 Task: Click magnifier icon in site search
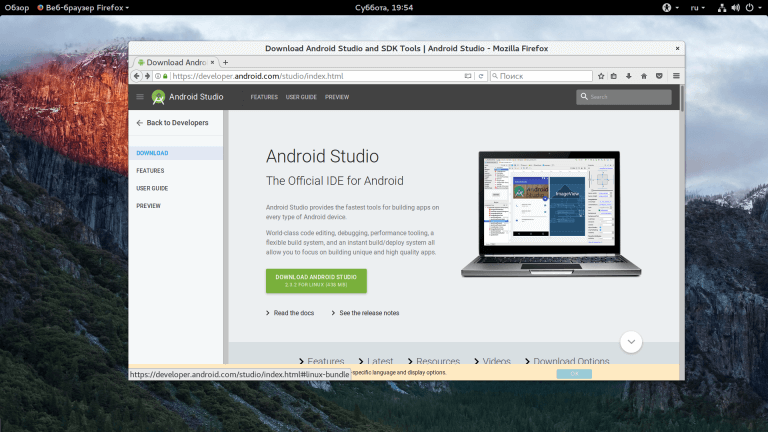[584, 96]
